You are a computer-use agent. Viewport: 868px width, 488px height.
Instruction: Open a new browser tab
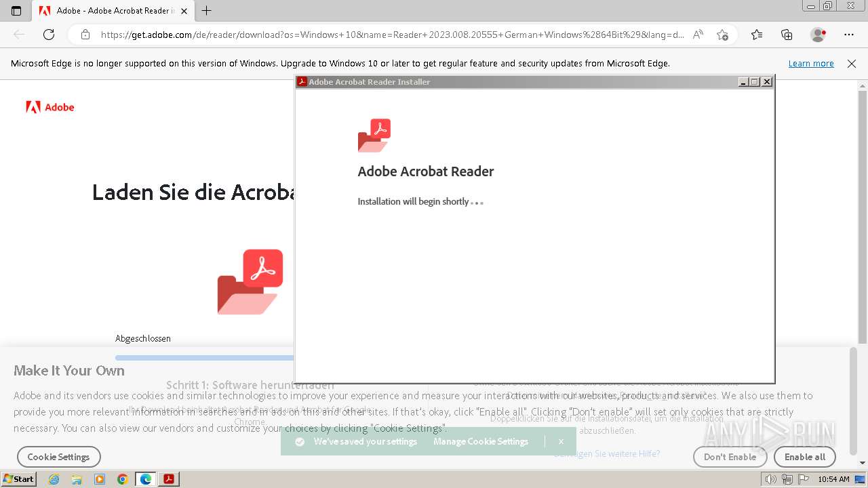tap(207, 11)
